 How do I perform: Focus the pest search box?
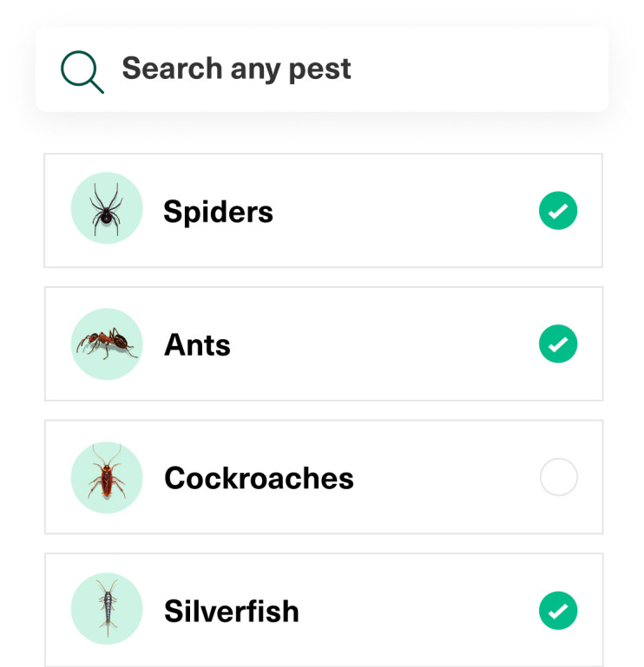pyautogui.click(x=321, y=69)
